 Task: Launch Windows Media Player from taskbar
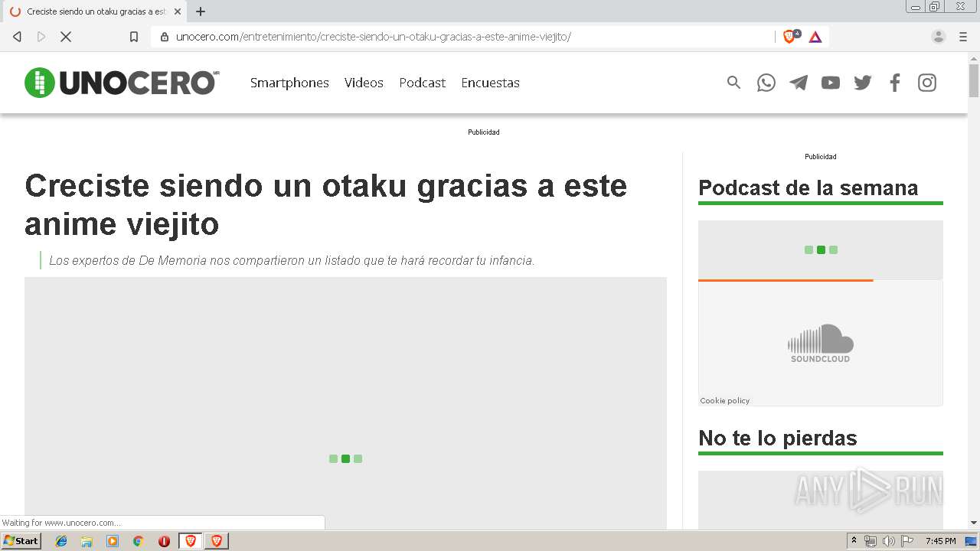tap(113, 541)
